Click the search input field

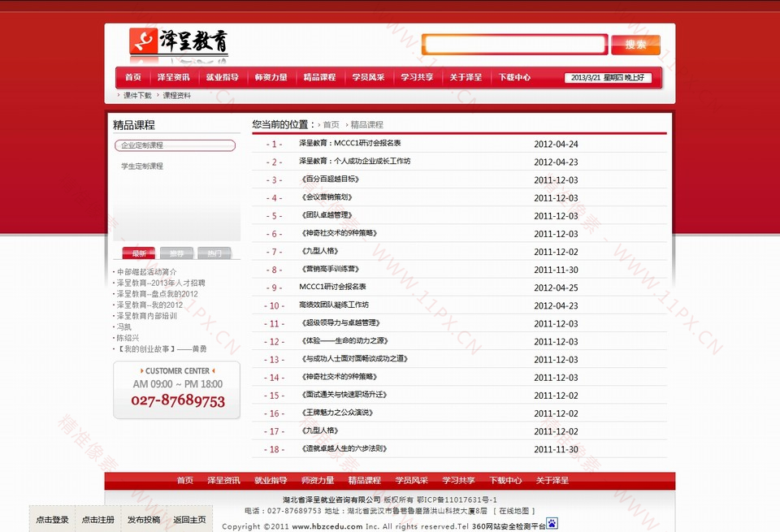click(x=515, y=45)
